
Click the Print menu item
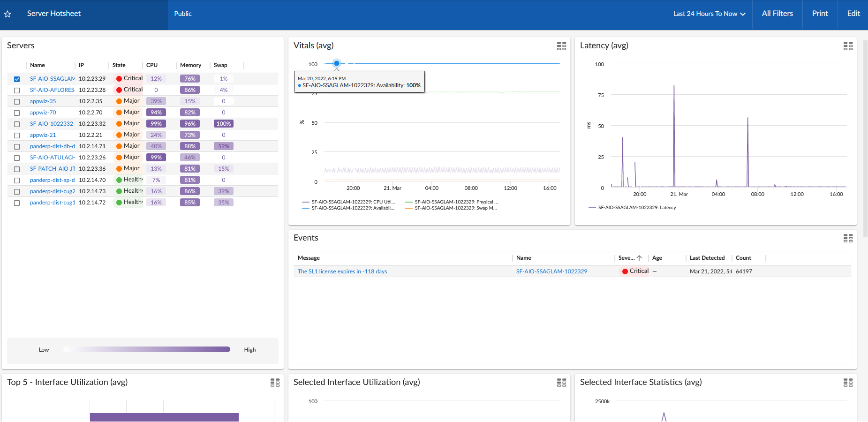coord(820,14)
